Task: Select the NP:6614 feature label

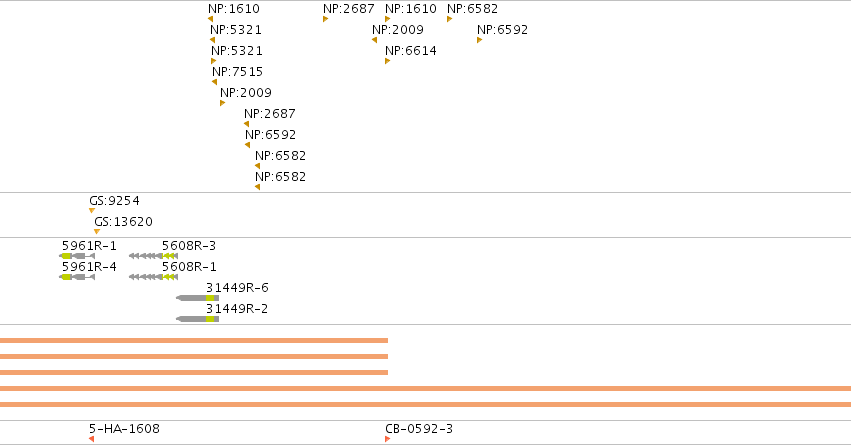Action: pos(411,50)
